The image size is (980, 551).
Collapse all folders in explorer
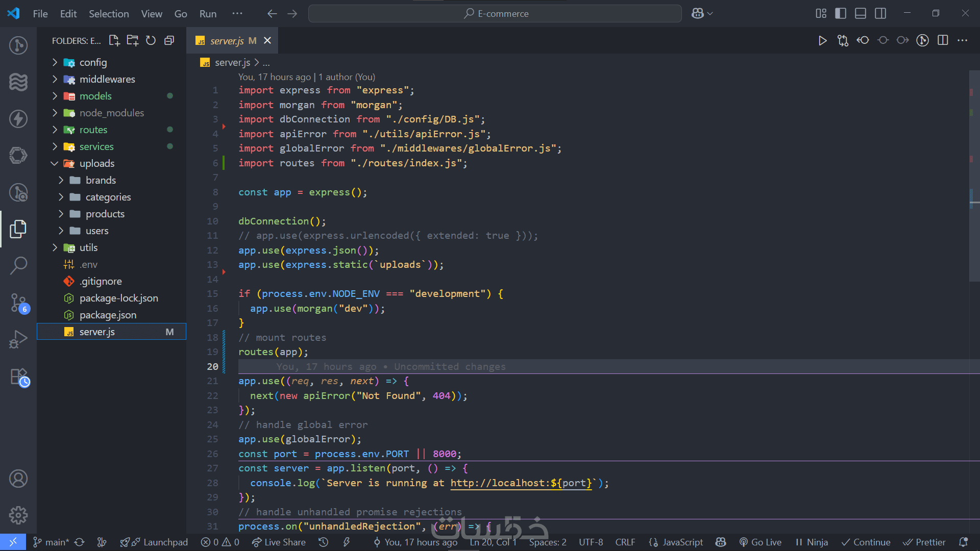(x=169, y=41)
